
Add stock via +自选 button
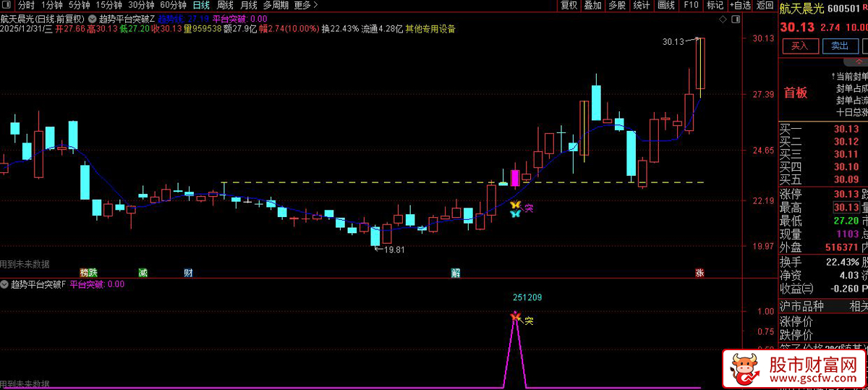(x=739, y=5)
